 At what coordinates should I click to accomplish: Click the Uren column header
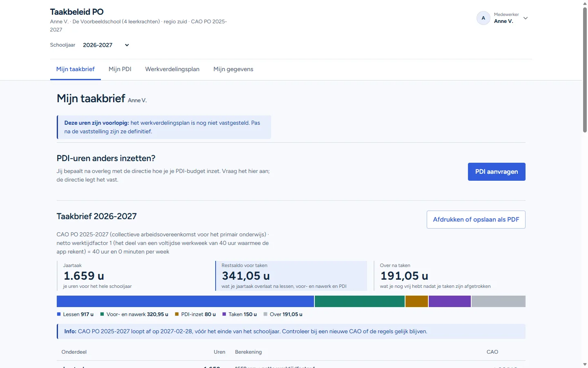[219, 352]
